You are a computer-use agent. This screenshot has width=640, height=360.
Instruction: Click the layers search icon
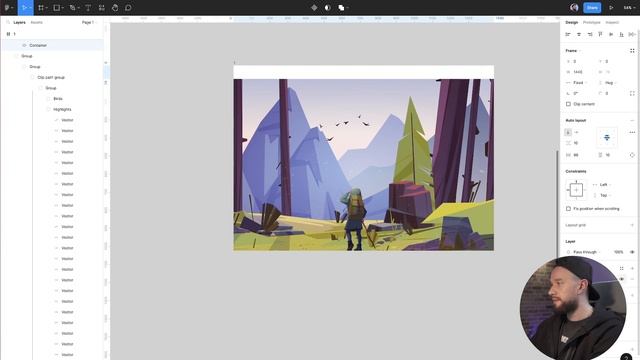tap(8, 22)
